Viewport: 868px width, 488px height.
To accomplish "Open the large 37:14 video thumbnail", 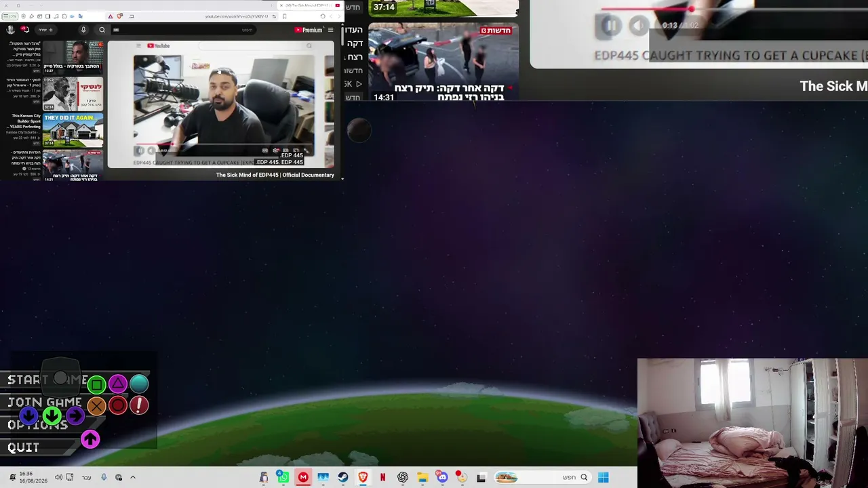I will (443, 8).
